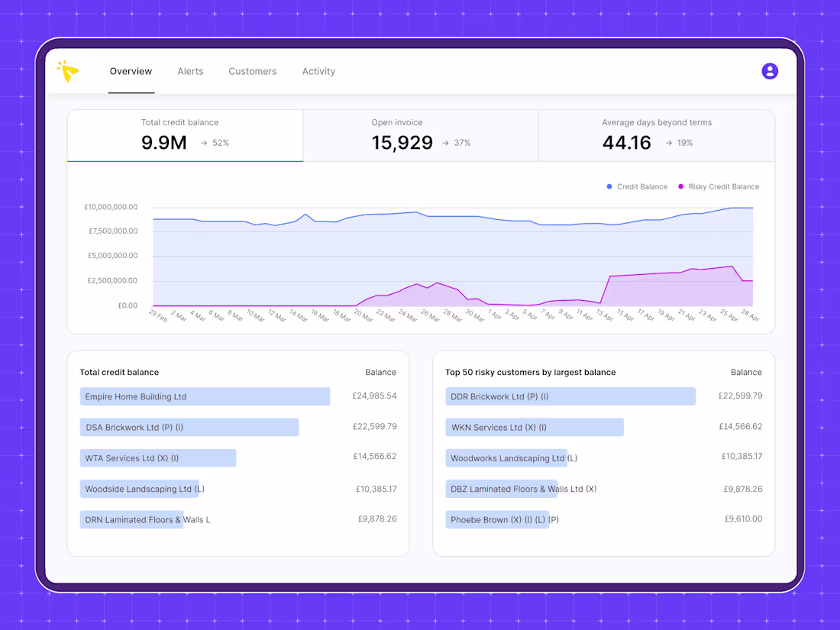Click the arrow icon beside 37%
Screen dimensions: 840x630
[x=445, y=143]
